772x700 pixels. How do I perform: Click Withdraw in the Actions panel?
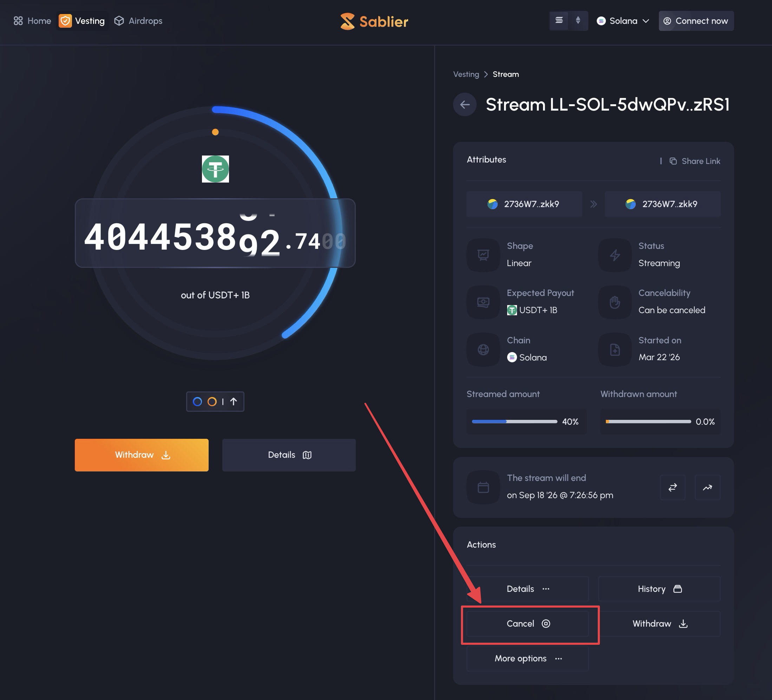point(659,623)
